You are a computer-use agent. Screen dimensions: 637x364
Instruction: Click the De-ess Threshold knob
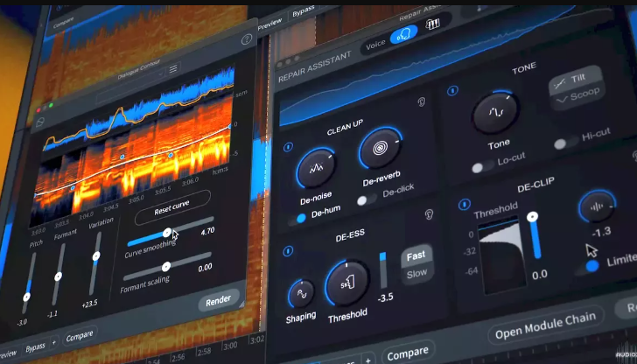click(x=347, y=283)
